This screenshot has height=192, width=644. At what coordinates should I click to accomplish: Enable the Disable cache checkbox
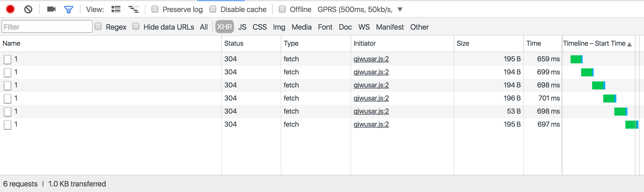(213, 9)
